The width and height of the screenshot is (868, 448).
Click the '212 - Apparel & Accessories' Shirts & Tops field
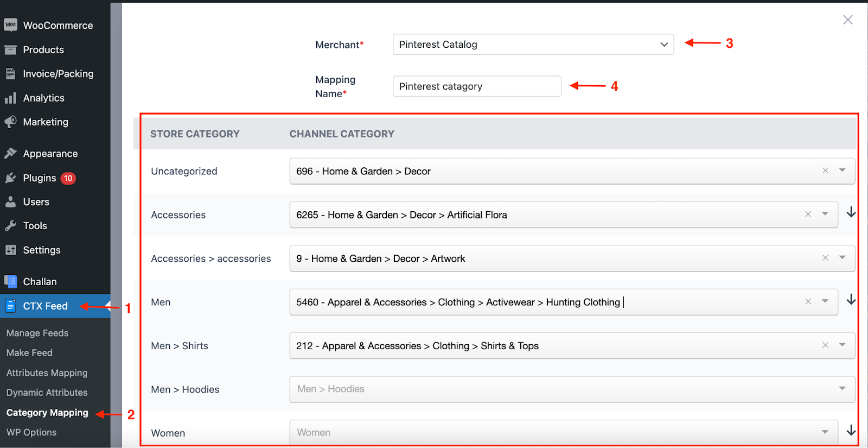pos(572,346)
